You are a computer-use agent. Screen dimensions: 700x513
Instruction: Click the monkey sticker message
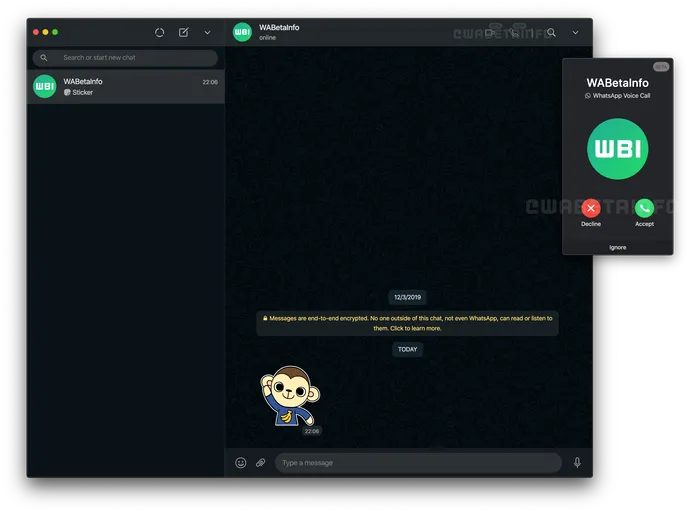[290, 397]
